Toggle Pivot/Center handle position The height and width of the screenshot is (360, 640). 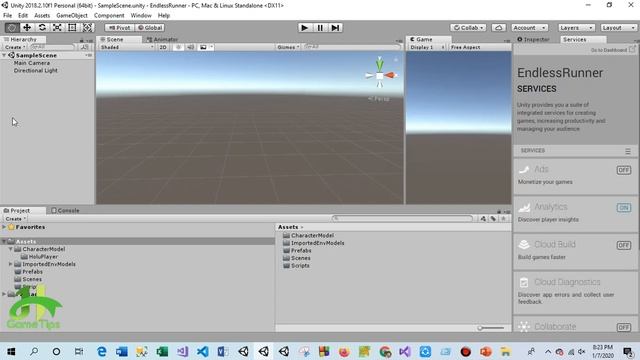(x=120, y=28)
